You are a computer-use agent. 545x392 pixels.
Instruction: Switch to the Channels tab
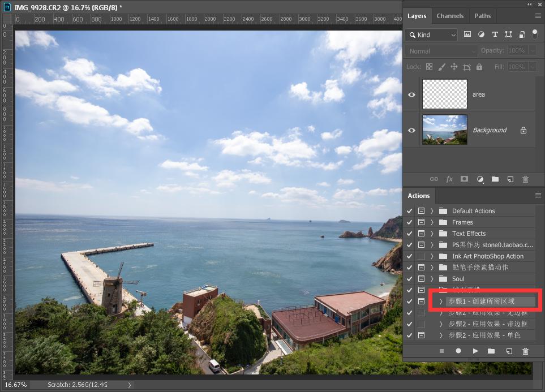click(450, 16)
